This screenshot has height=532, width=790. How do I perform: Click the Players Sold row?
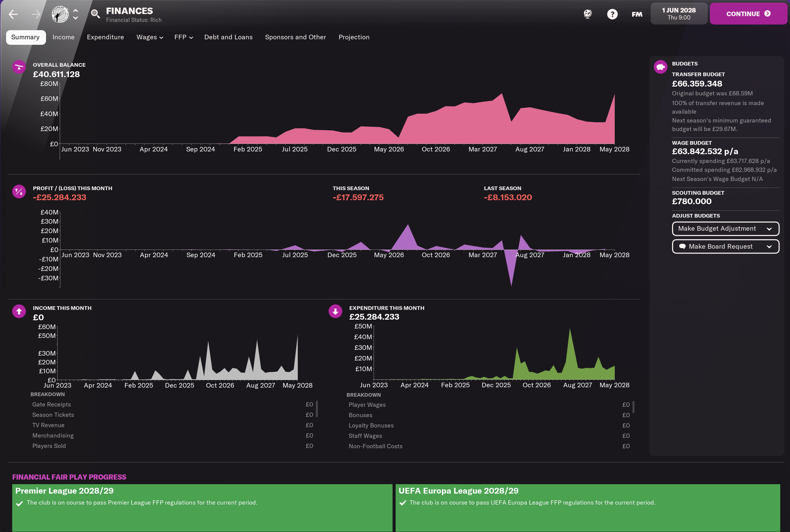[173, 446]
